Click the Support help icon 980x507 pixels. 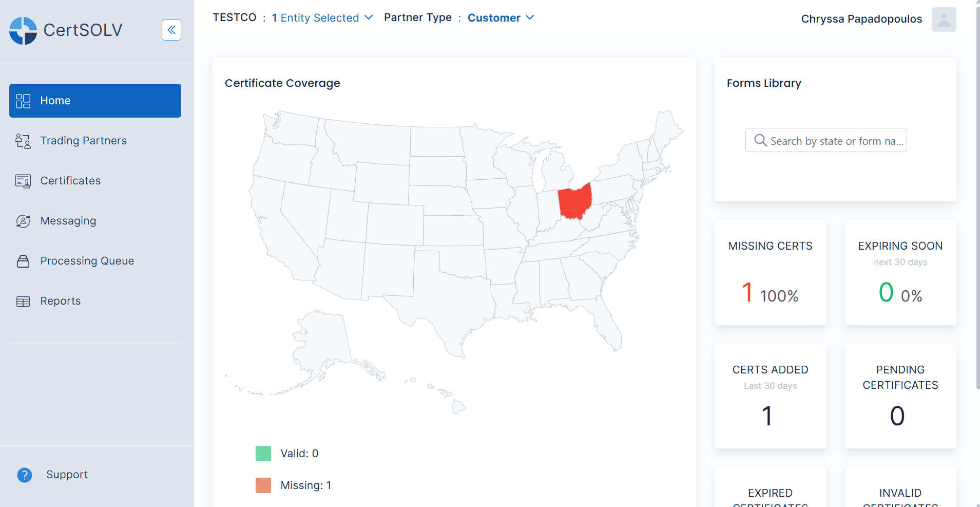click(x=24, y=475)
